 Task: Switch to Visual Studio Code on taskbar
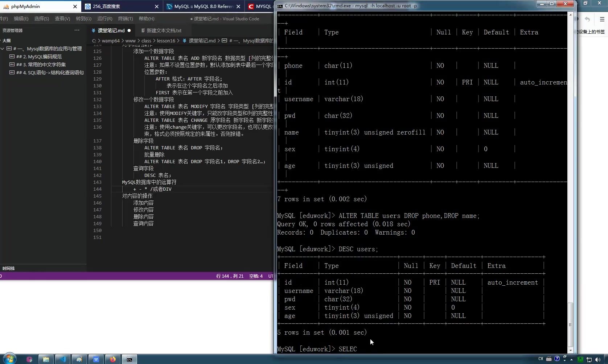63,359
